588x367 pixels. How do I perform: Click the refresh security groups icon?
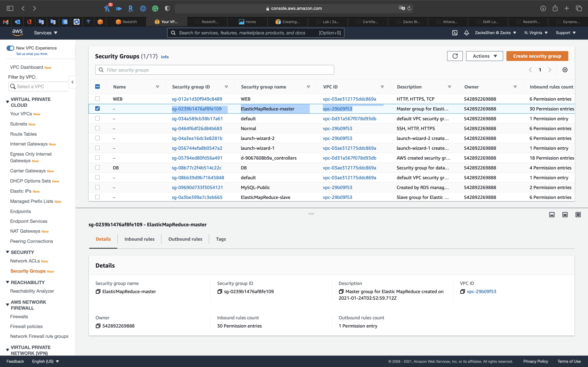[x=455, y=56]
